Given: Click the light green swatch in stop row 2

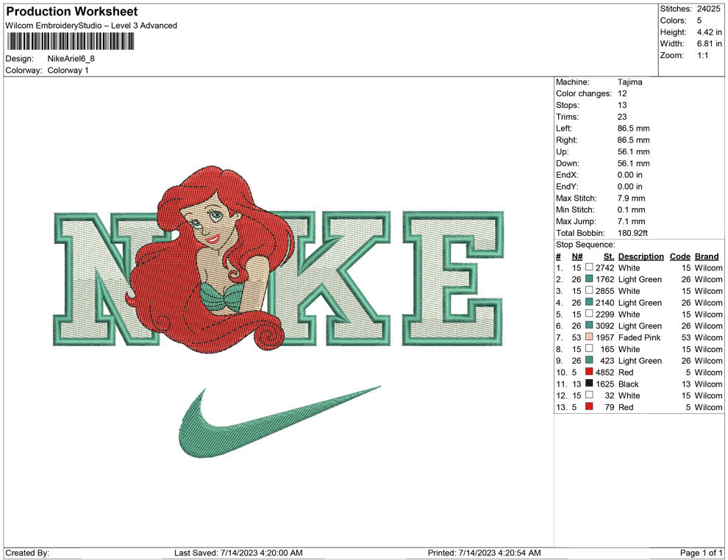Looking at the screenshot, I should (x=589, y=279).
